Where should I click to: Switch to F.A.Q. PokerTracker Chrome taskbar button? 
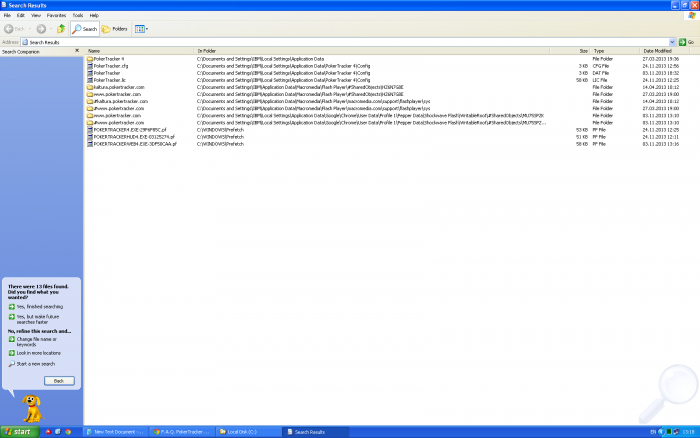[182, 432]
